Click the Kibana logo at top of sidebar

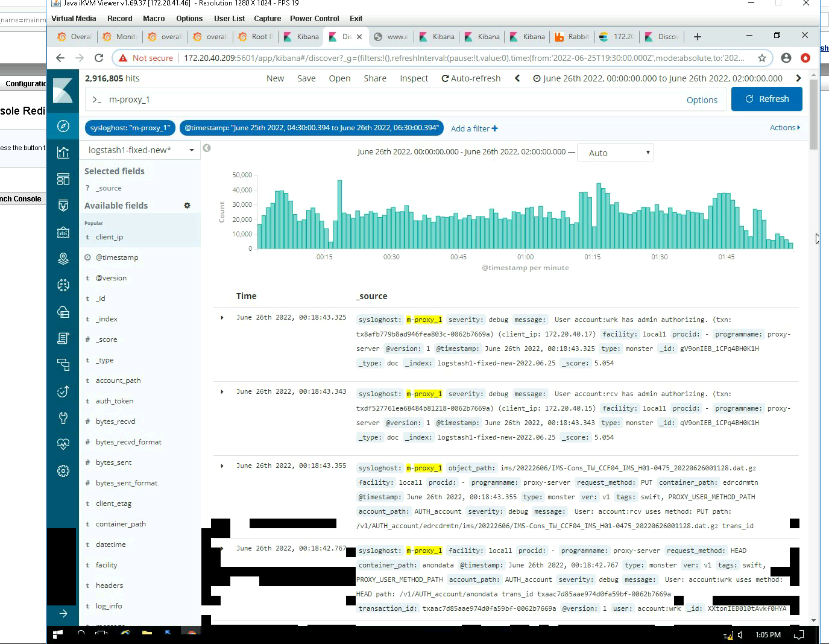click(63, 91)
